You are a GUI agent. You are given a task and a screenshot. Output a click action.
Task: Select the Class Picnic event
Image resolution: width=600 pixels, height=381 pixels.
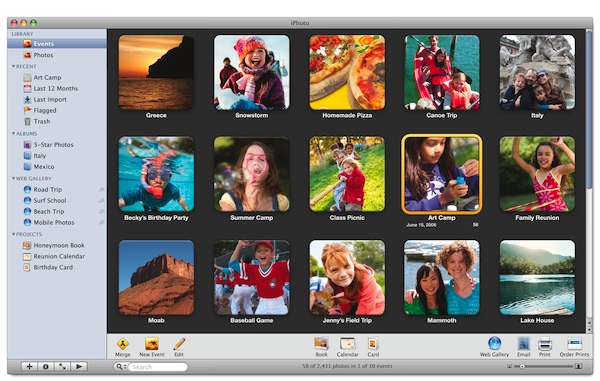[x=347, y=174]
